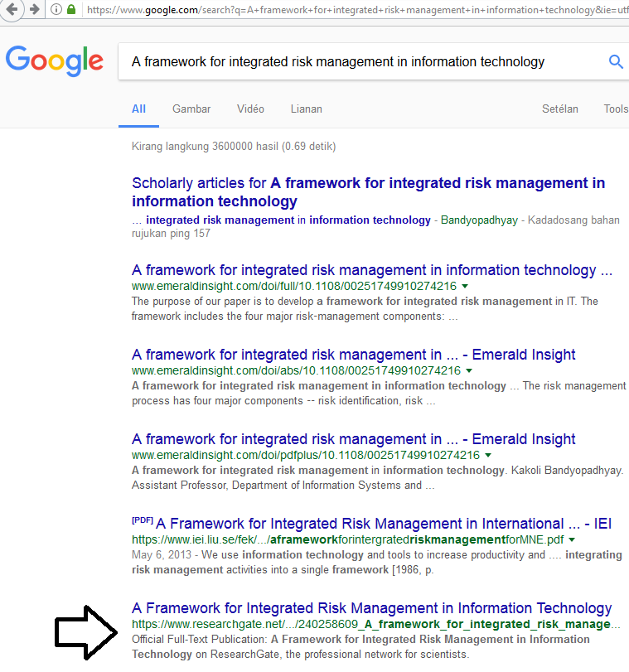This screenshot has height=672, width=629.
Task: Click snippet 'The purpose of our paper is to develop'
Action: click(365, 308)
